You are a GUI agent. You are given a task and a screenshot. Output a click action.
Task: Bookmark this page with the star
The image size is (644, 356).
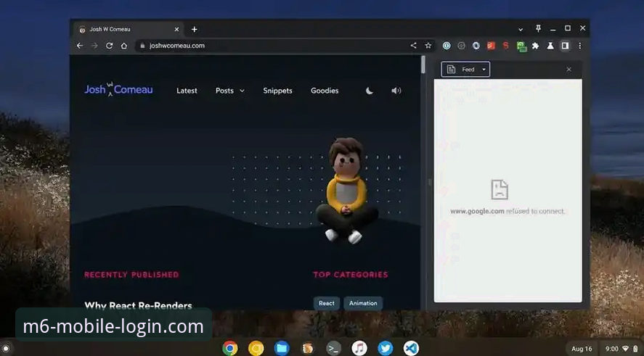[428, 46]
